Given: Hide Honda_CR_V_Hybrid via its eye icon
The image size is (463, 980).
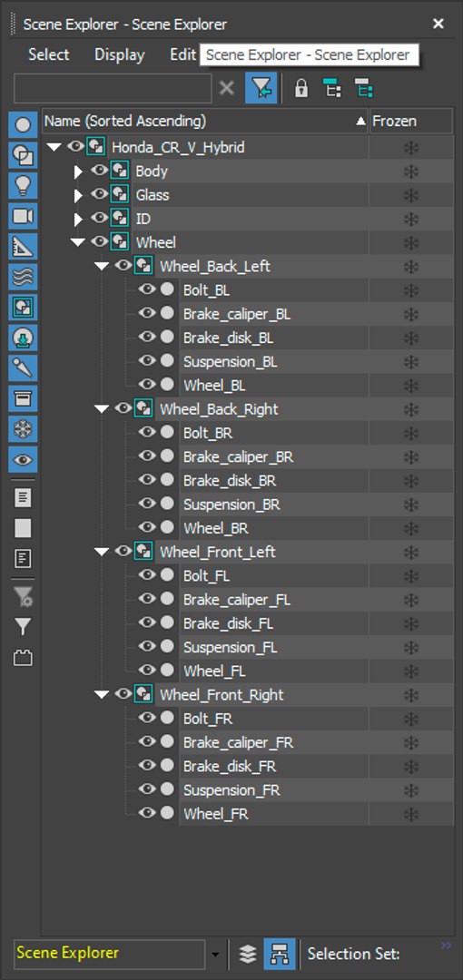Looking at the screenshot, I should pos(75,146).
